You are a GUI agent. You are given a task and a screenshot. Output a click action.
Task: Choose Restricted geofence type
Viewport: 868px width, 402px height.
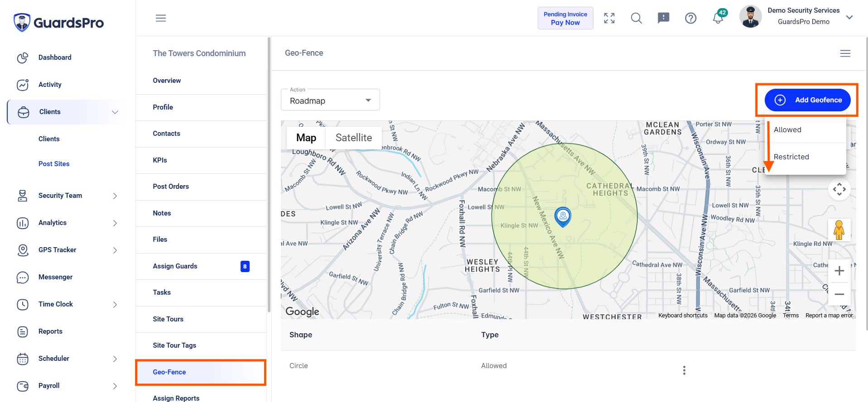pos(805,157)
